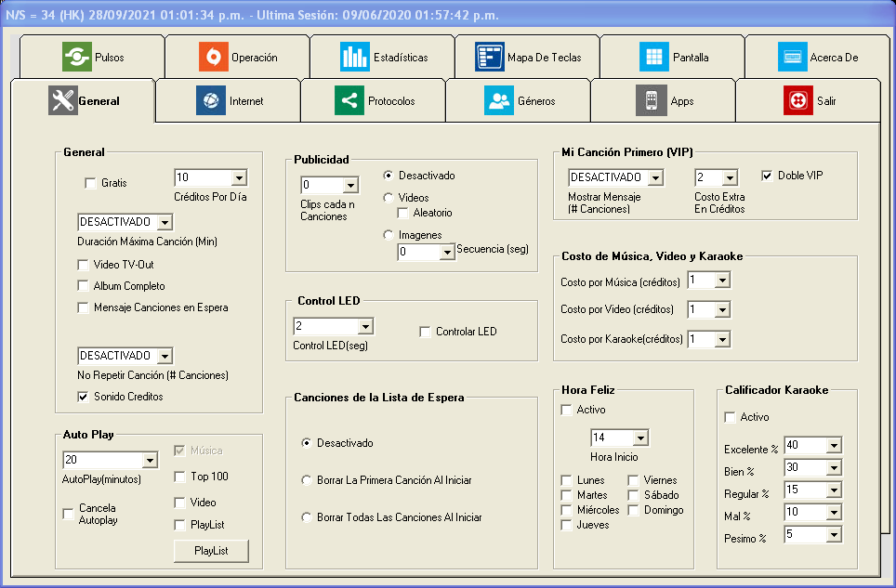The image size is (896, 588).
Task: Choose the Videos radio option
Action: [x=388, y=198]
